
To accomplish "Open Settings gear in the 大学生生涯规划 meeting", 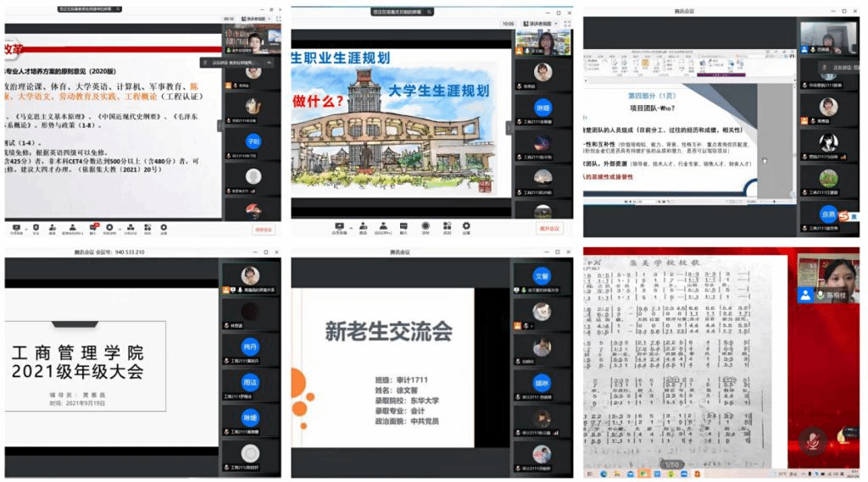I will point(465,226).
